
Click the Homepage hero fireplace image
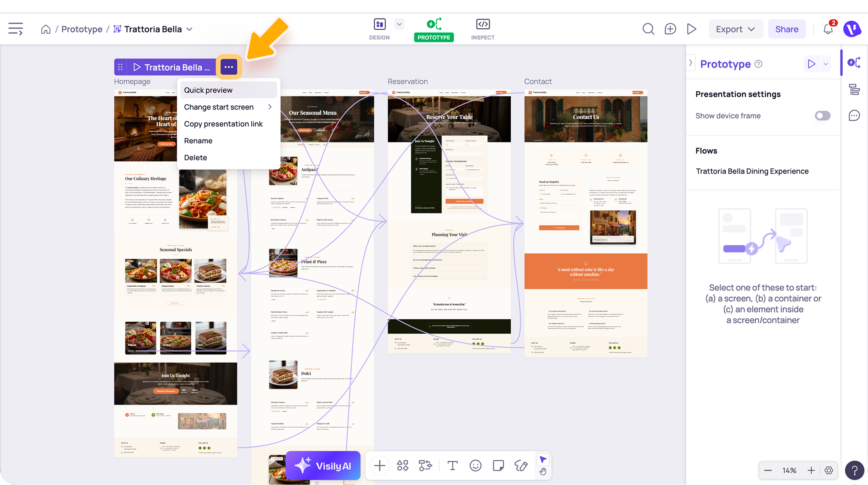click(x=145, y=128)
